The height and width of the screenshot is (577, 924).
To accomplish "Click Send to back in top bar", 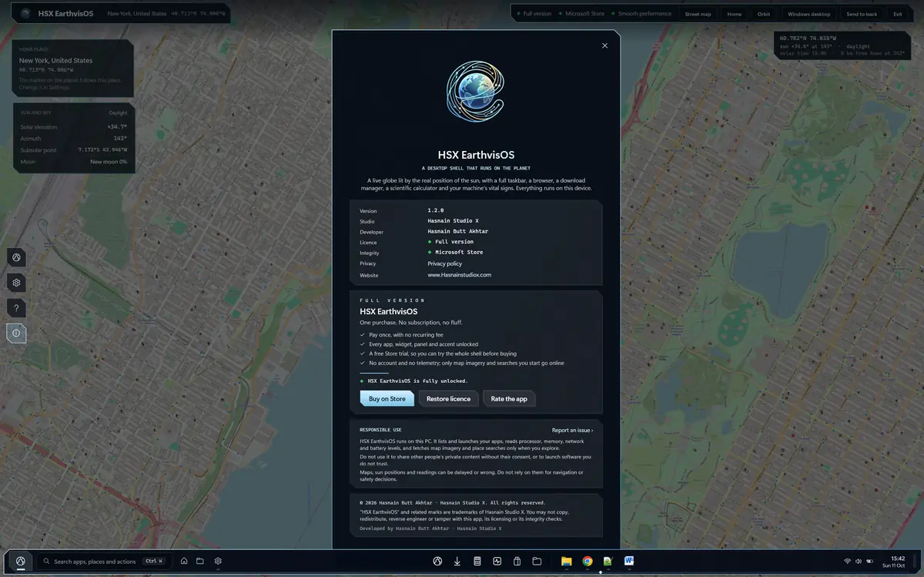I will (x=862, y=14).
